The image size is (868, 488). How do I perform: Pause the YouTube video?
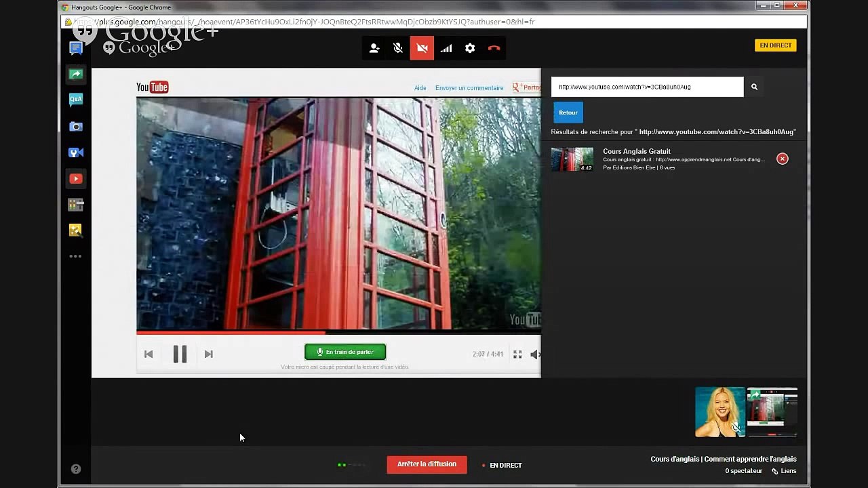[x=180, y=354]
